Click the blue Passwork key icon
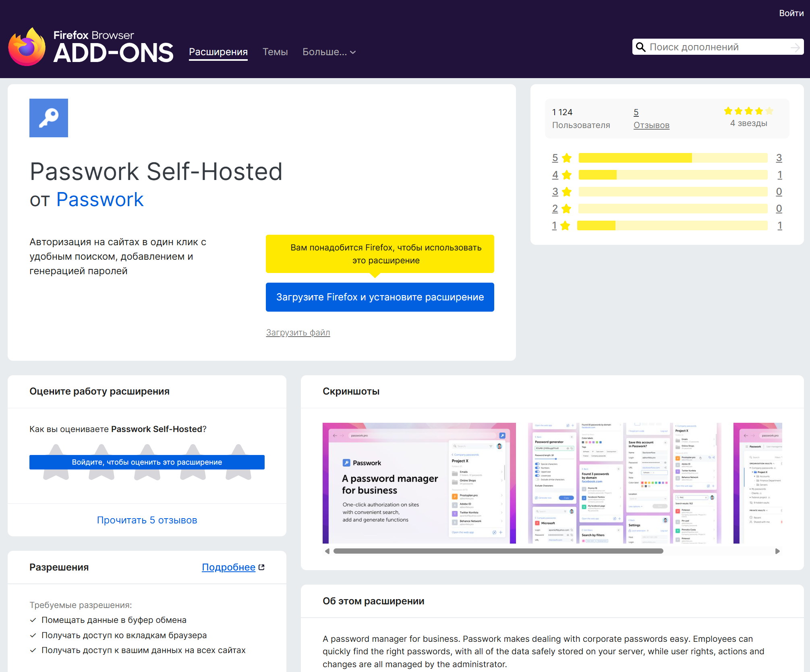 (x=49, y=118)
